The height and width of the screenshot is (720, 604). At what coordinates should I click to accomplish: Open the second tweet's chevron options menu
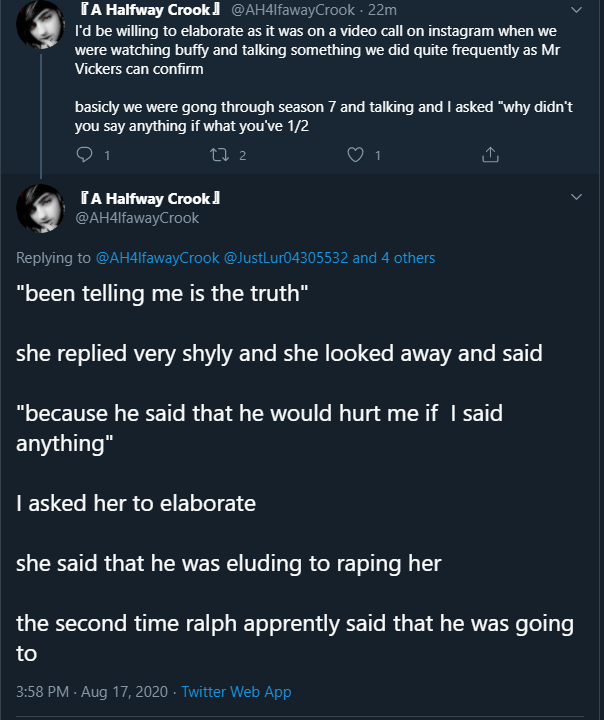pos(576,197)
